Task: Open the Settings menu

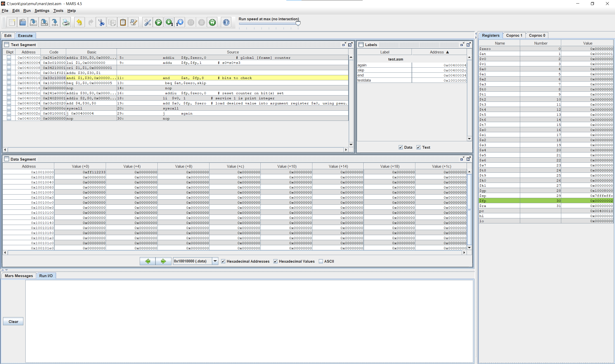Action: 42,11
